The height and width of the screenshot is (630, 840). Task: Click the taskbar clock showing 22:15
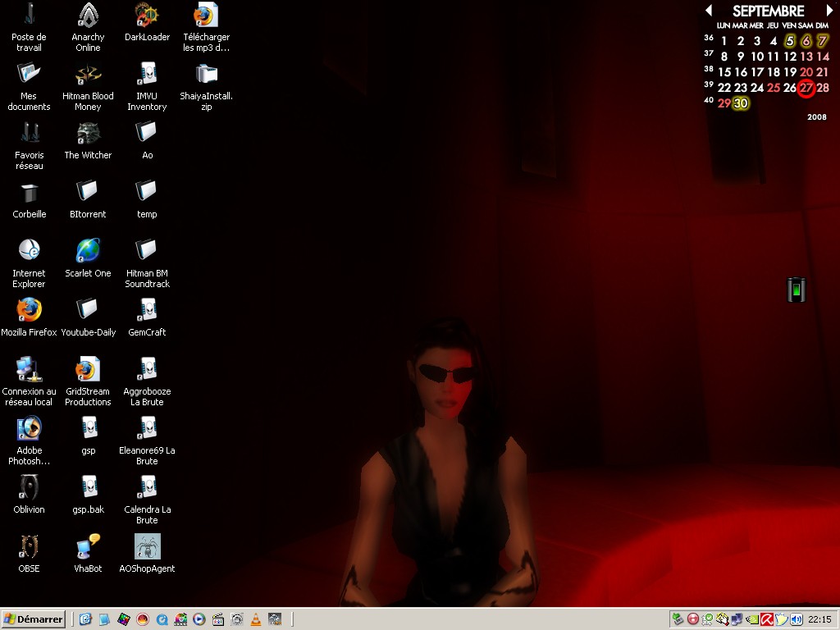819,619
